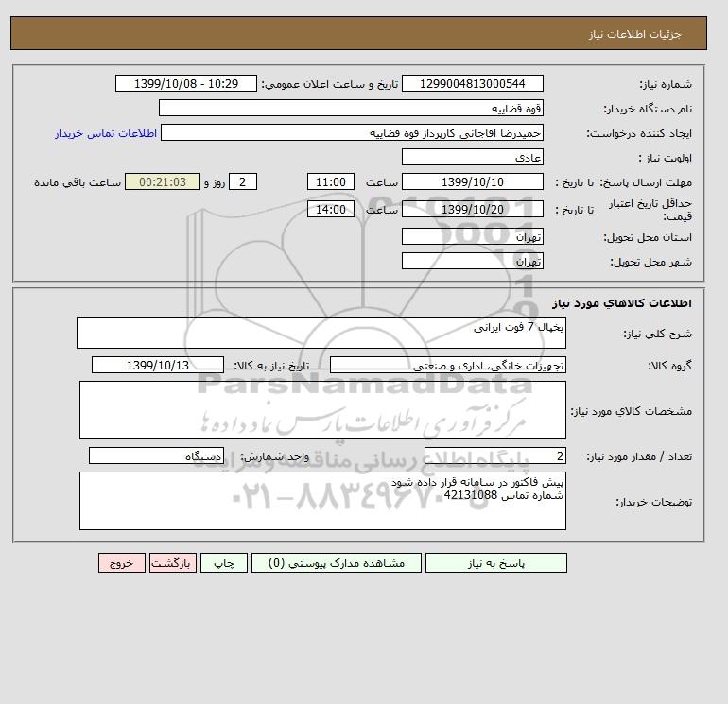Click the remaining time countdown 00:21:03
Image resolution: width=728 pixels, height=704 pixels.
pos(163,182)
